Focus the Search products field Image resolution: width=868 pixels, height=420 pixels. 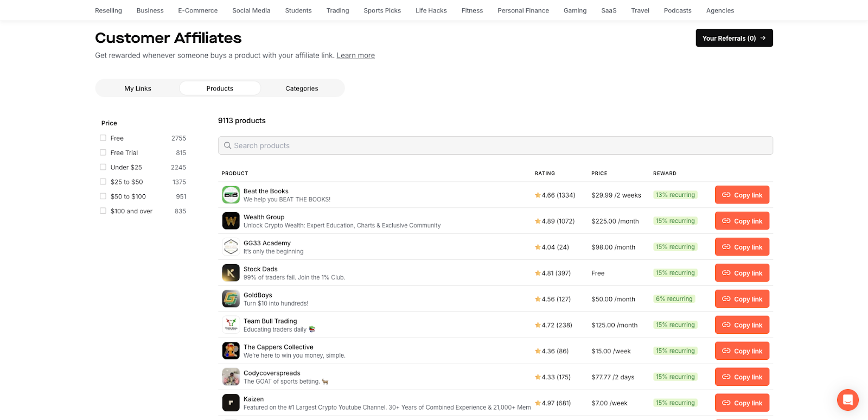point(495,145)
